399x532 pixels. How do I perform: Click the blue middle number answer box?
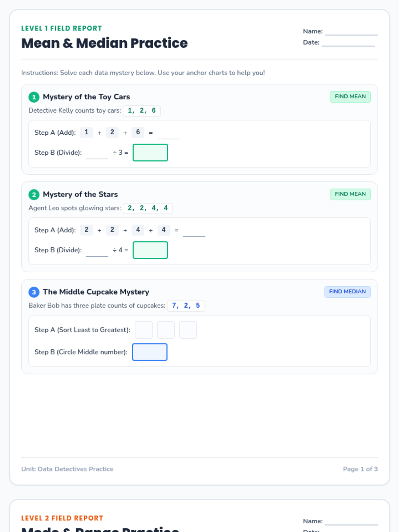150,352
